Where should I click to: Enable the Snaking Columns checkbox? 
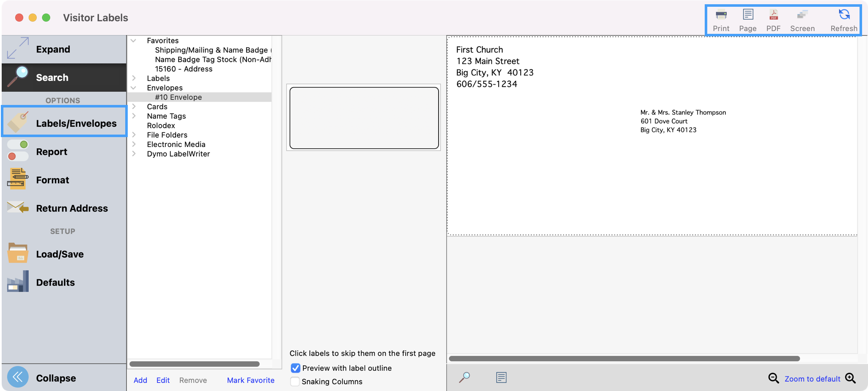[x=295, y=382]
